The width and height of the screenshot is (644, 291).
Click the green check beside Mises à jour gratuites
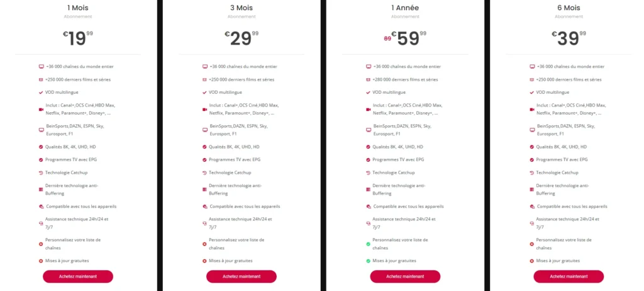(x=369, y=261)
